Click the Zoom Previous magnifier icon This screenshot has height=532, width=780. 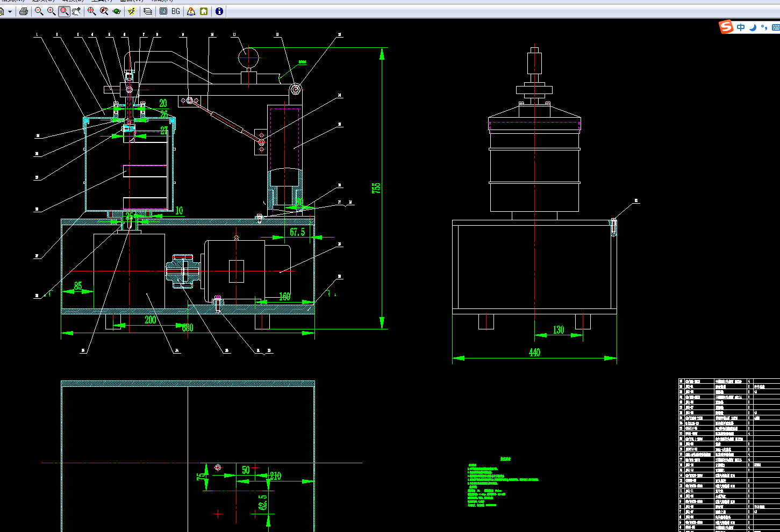pyautogui.click(x=104, y=11)
